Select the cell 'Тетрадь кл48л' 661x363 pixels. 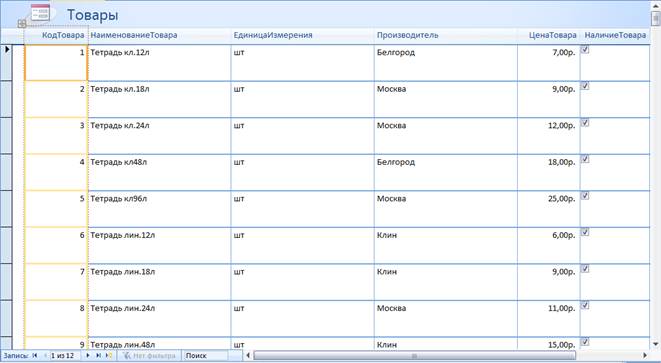pyautogui.click(x=159, y=172)
